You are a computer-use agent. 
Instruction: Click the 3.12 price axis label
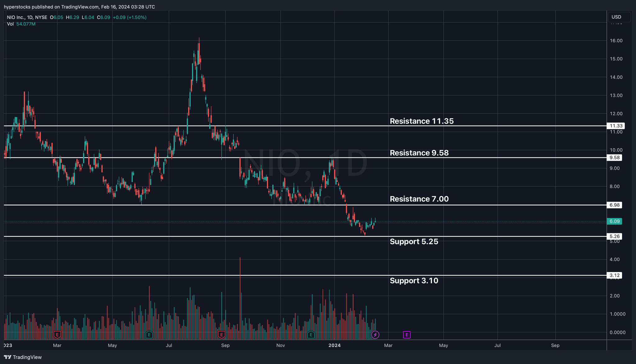[x=615, y=275]
